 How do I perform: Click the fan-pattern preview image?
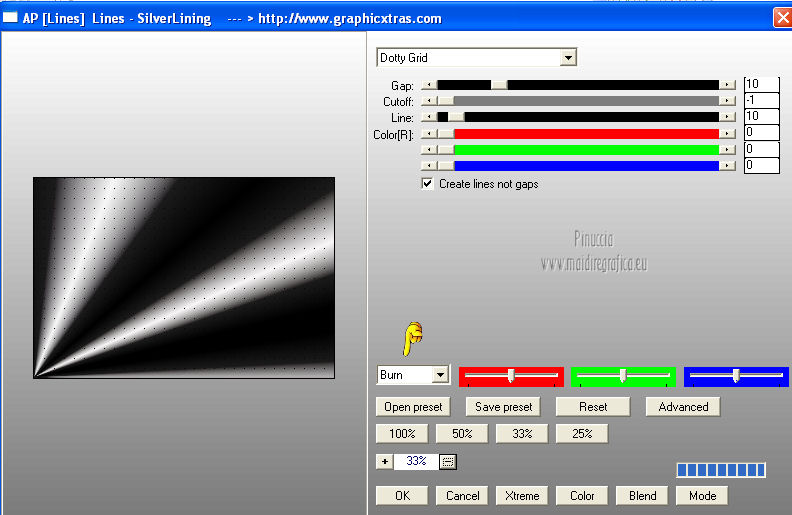184,278
